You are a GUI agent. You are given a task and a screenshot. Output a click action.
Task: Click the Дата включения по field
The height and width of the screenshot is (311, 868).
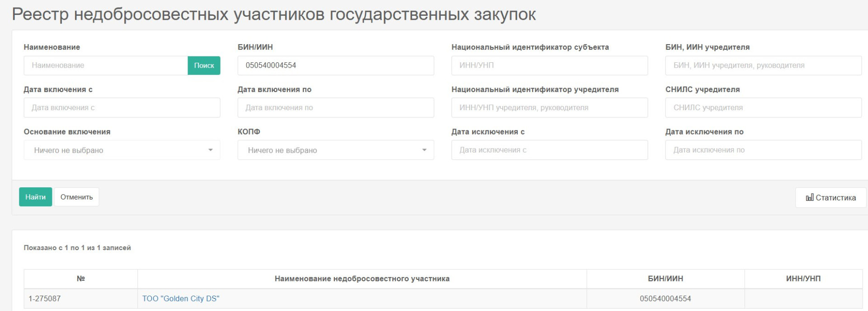point(335,108)
